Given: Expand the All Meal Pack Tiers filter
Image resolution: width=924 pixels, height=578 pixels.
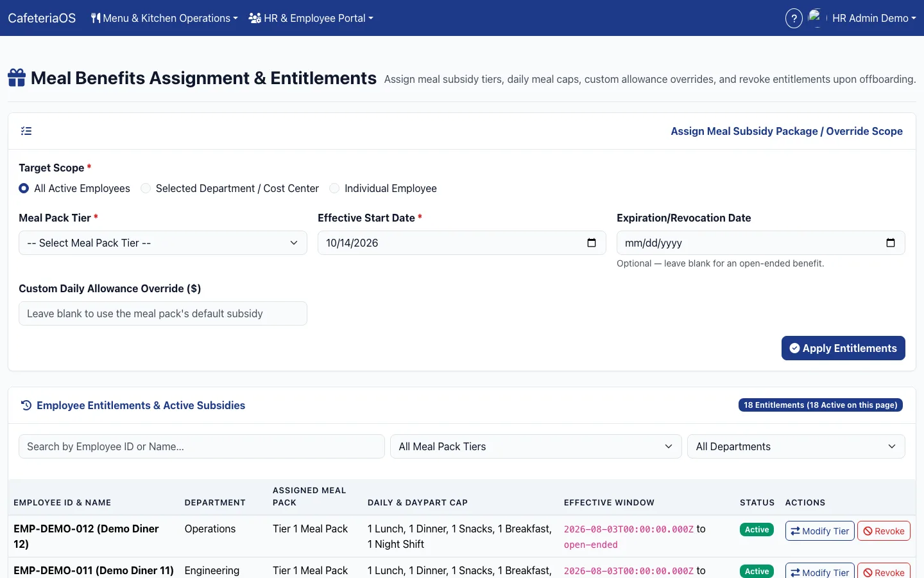Looking at the screenshot, I should [x=536, y=446].
